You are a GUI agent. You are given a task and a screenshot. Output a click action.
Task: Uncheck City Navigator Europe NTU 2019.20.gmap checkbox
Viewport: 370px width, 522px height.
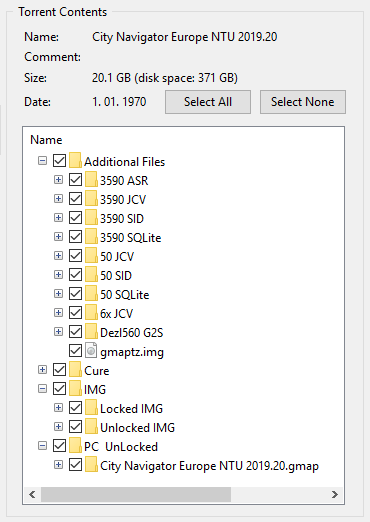point(76,465)
